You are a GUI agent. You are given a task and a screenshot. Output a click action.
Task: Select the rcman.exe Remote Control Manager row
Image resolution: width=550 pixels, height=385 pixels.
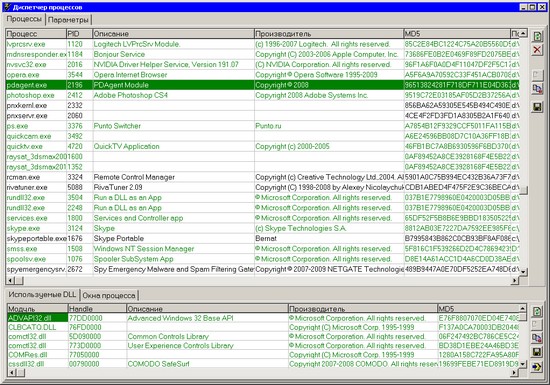point(262,177)
